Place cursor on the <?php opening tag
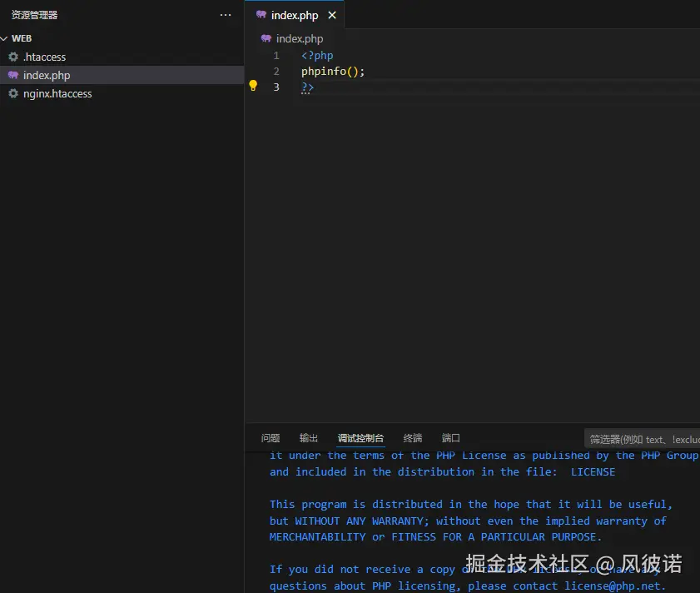700x593 pixels. 317,56
